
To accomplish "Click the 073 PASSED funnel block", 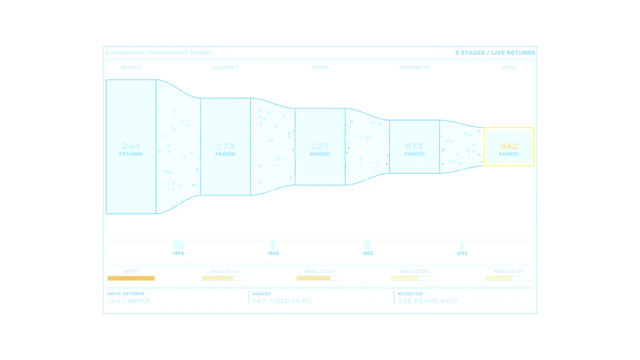I will 414,147.
